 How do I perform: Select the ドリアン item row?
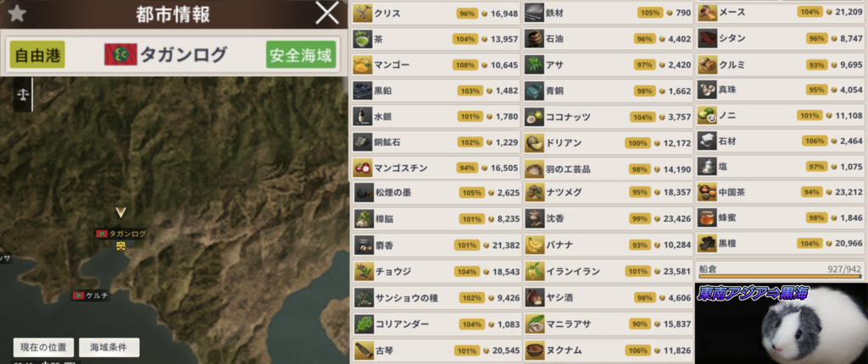pos(609,143)
